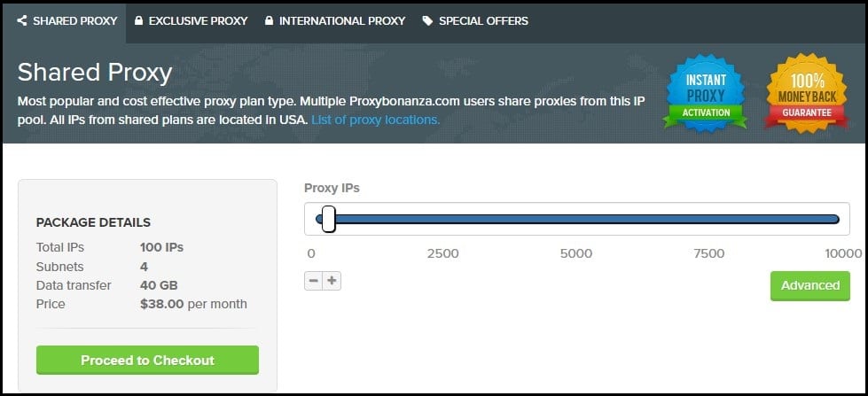Click the lock icon beside Exclusive Proxy
This screenshot has width=868, height=396.
point(139,20)
